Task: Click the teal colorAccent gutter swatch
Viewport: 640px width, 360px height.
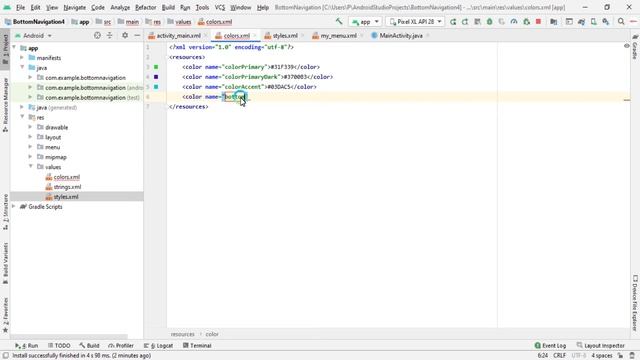Action: coord(156,87)
